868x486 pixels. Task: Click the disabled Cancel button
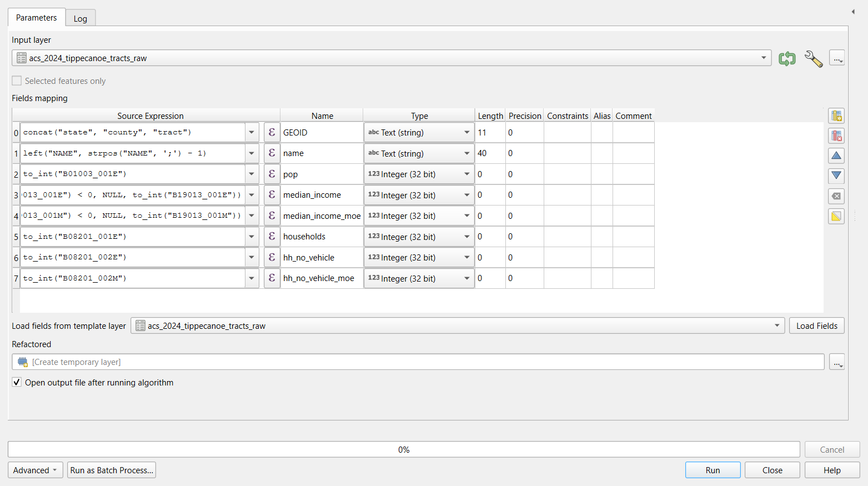(x=832, y=449)
